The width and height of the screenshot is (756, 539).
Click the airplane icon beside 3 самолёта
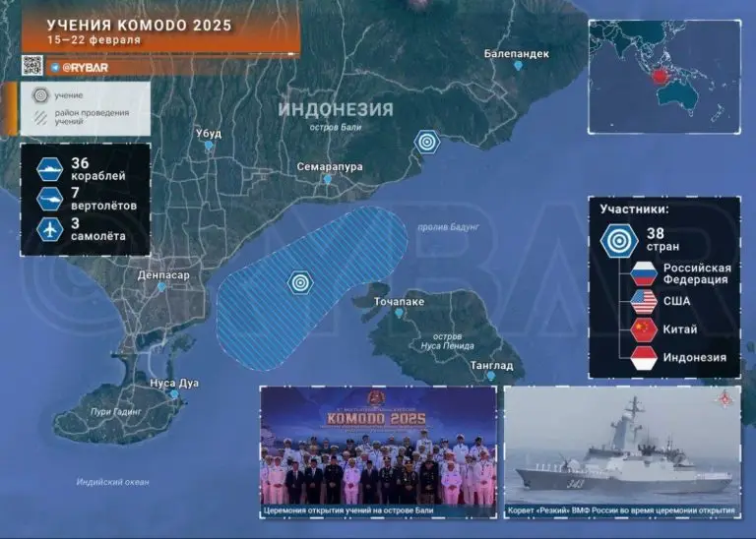click(47, 229)
